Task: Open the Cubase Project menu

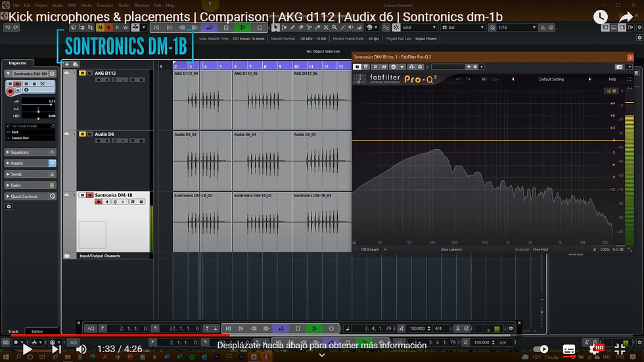Action: click(41, 5)
